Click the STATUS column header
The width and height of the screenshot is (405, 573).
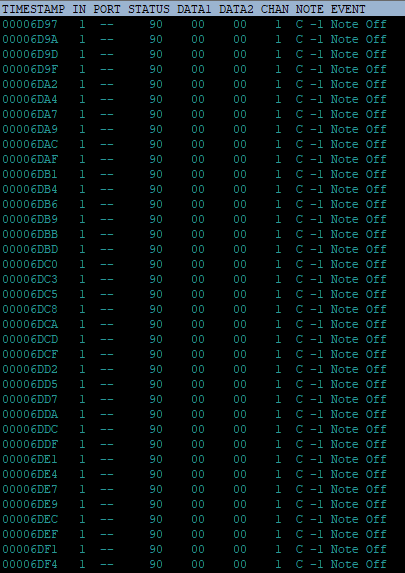(x=149, y=10)
